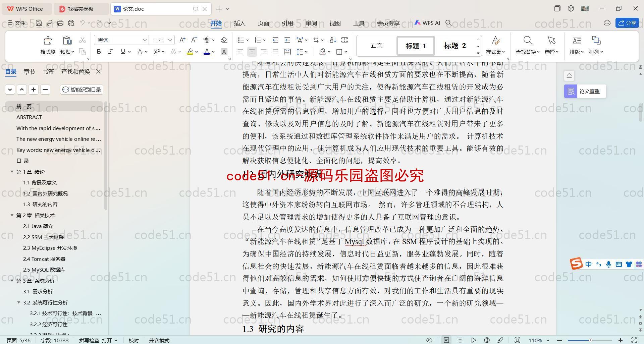Switch to the 章节 sidebar tab
This screenshot has width=644, height=344.
pyautogui.click(x=30, y=71)
